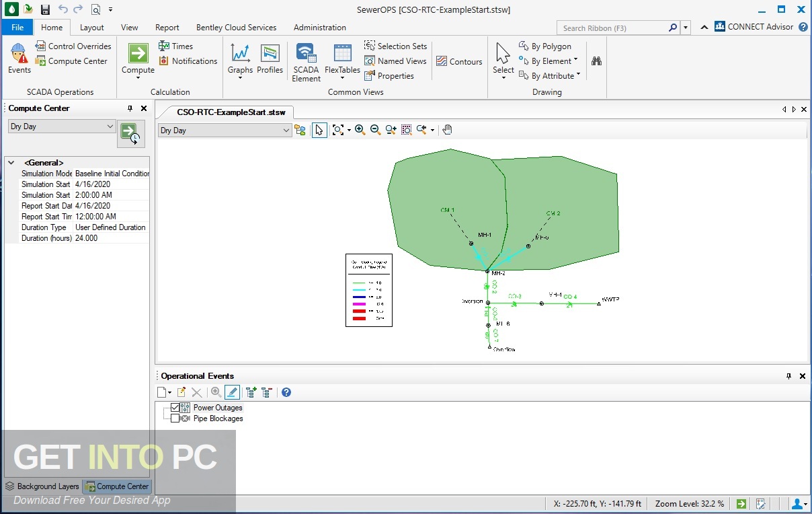Screen dimensions: 812x514
Task: Toggle the highlight pen in Operational Events
Action: pyautogui.click(x=232, y=392)
